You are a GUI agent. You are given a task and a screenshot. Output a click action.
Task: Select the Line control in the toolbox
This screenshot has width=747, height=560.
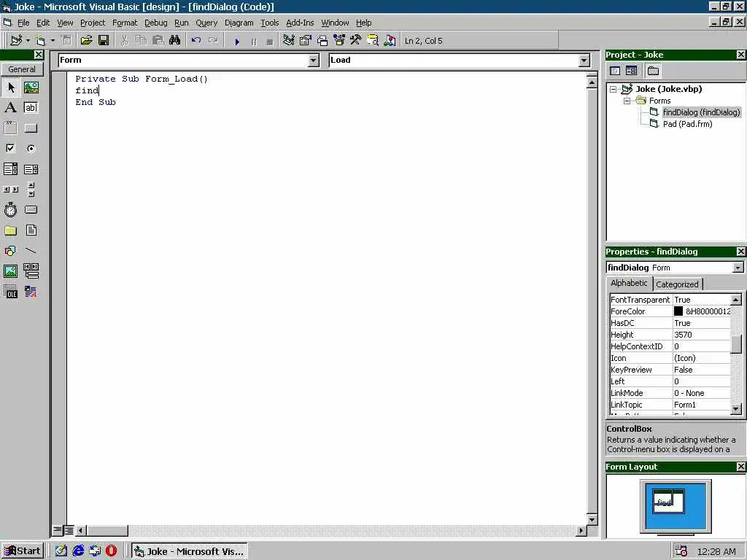pyautogui.click(x=31, y=251)
